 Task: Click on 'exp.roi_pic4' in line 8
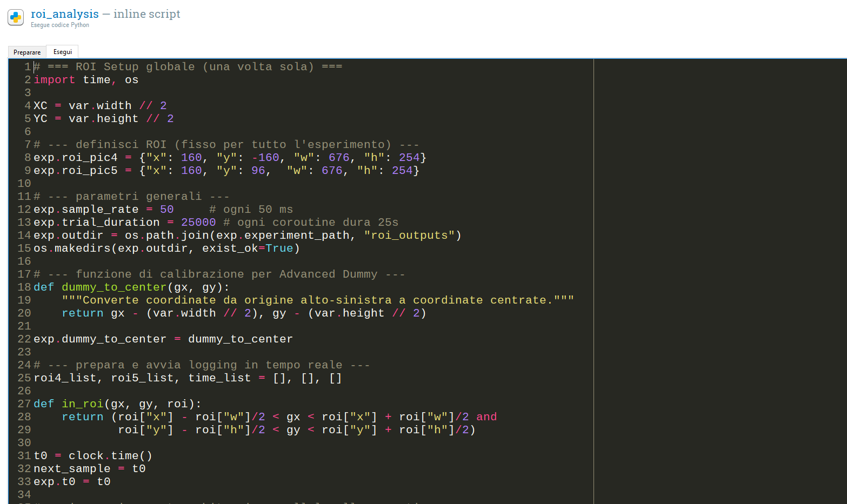coord(76,158)
